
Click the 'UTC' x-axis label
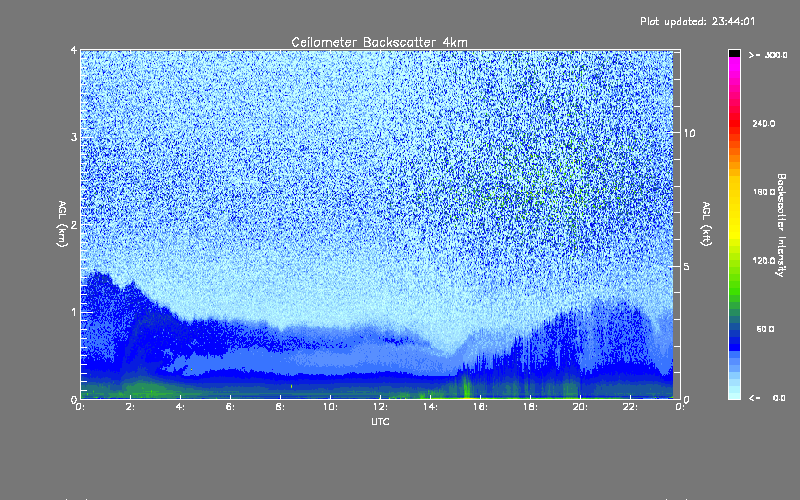(380, 421)
